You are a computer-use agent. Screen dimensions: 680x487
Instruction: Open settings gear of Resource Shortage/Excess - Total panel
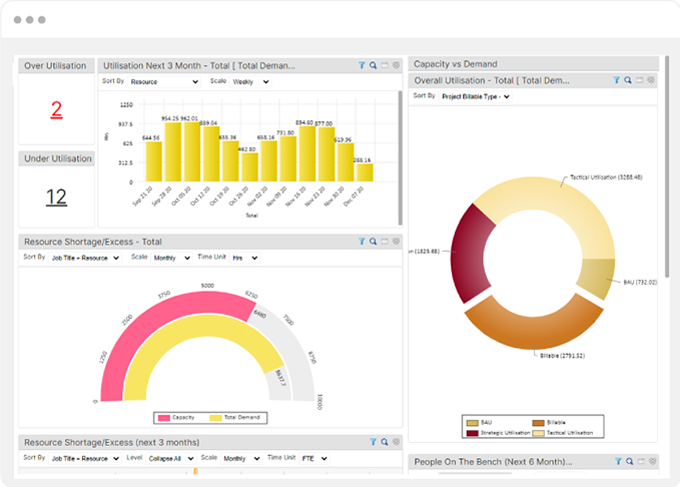pos(396,241)
